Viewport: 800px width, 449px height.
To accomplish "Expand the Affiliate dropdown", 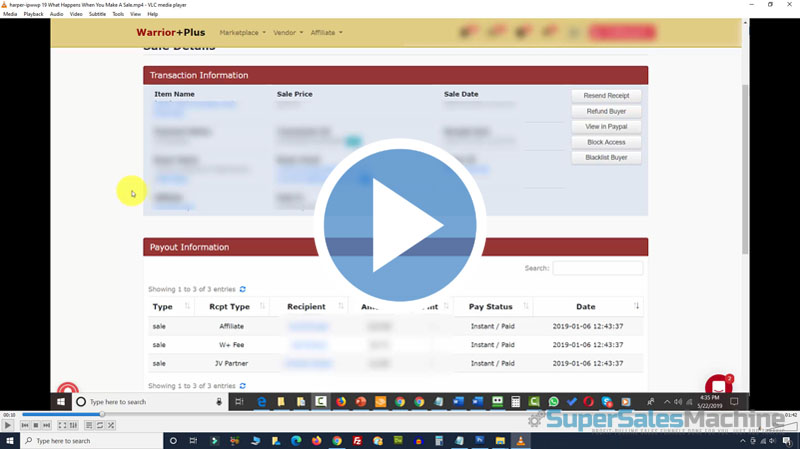I will click(x=326, y=33).
